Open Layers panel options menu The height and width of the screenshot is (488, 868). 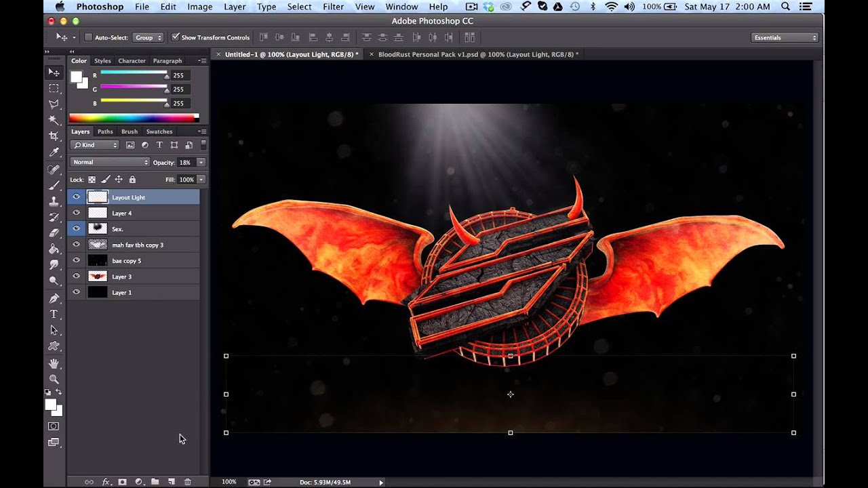pos(201,131)
